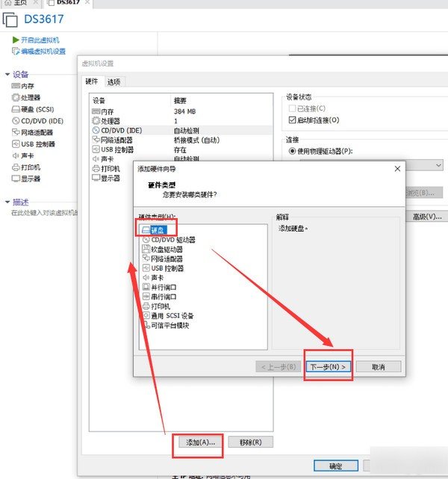Screen dimensions: 448x479
Task: Choose generic SCSI device icon in wizard
Action: click(x=146, y=315)
